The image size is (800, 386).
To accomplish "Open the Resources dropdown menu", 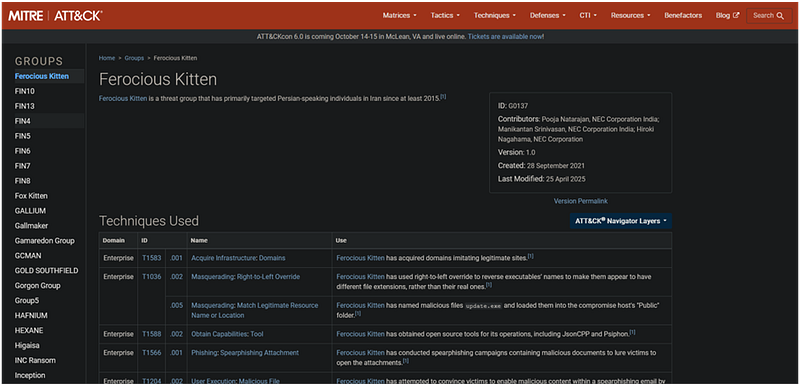I will (x=631, y=15).
